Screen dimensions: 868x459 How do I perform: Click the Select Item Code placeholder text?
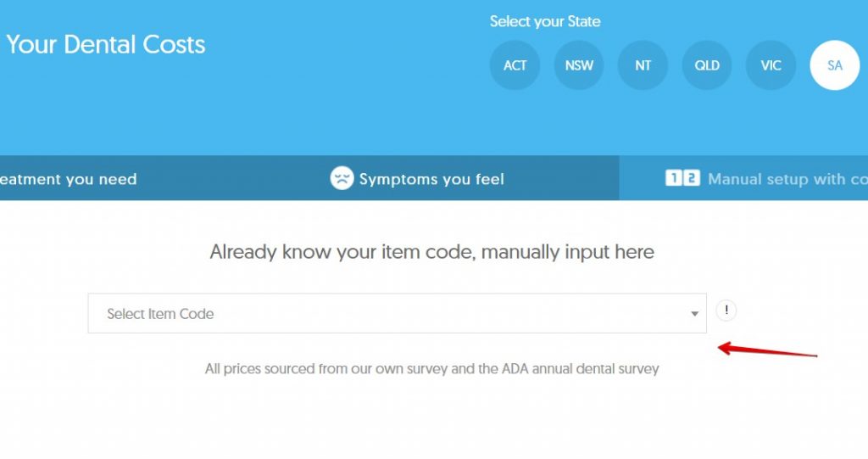[x=160, y=314]
